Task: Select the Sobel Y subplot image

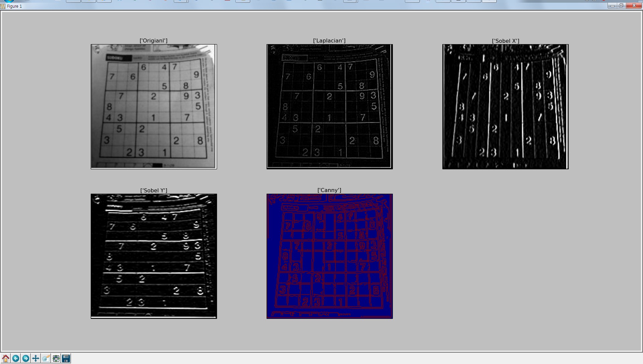Action: [154, 256]
